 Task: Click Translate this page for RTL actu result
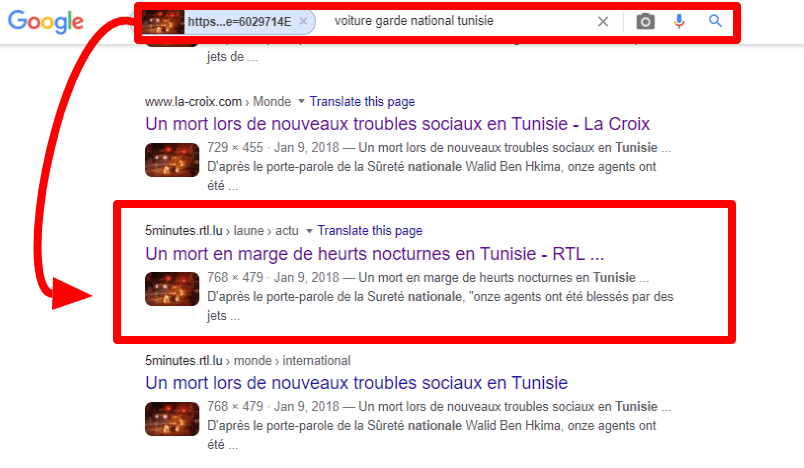pyautogui.click(x=370, y=231)
